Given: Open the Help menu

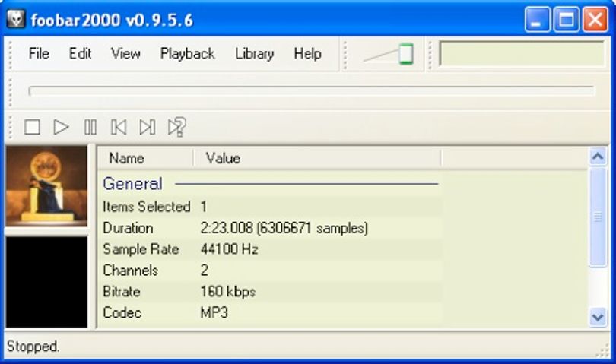Looking at the screenshot, I should coord(307,54).
